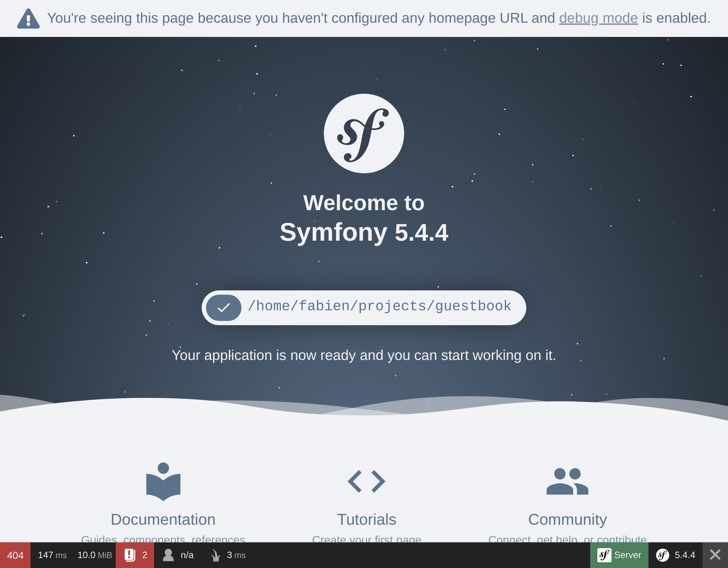Click the Community people icon

pos(567,481)
